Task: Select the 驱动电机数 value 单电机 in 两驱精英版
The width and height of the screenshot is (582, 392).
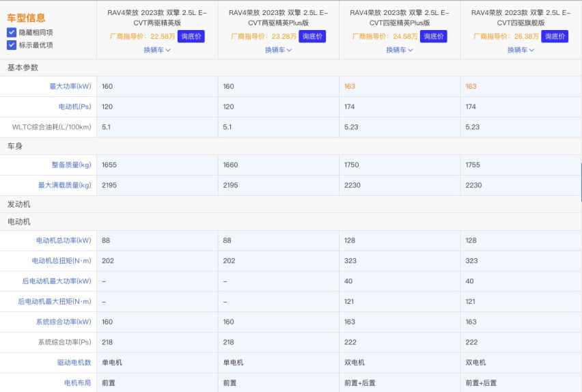Action: 112,363
